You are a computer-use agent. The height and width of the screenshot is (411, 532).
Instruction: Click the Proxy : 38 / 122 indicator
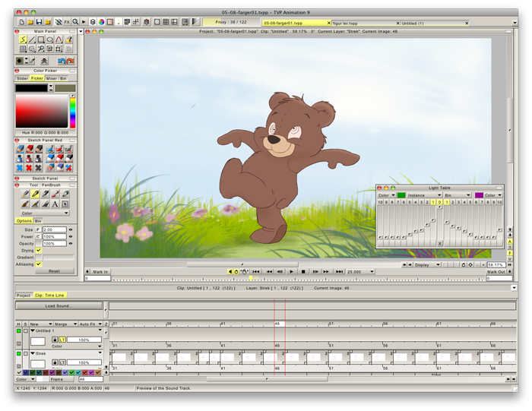231,22
